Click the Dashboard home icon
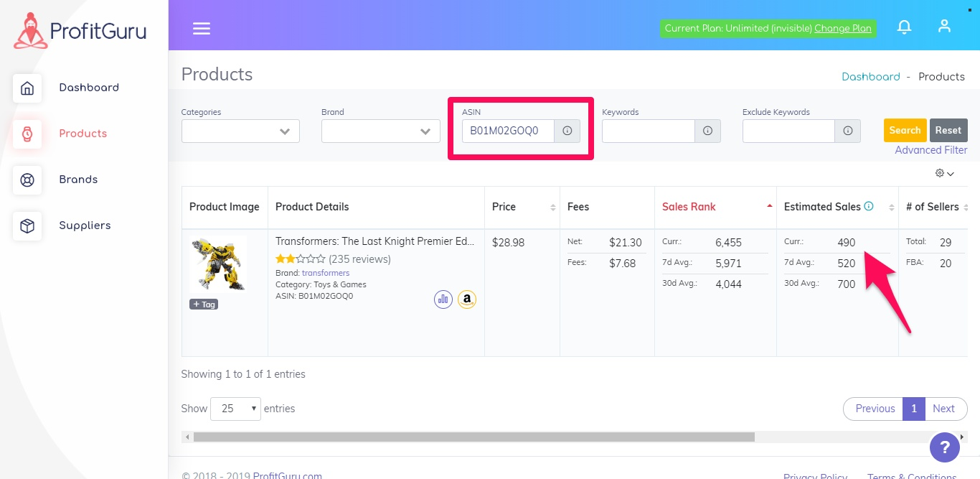 point(27,88)
